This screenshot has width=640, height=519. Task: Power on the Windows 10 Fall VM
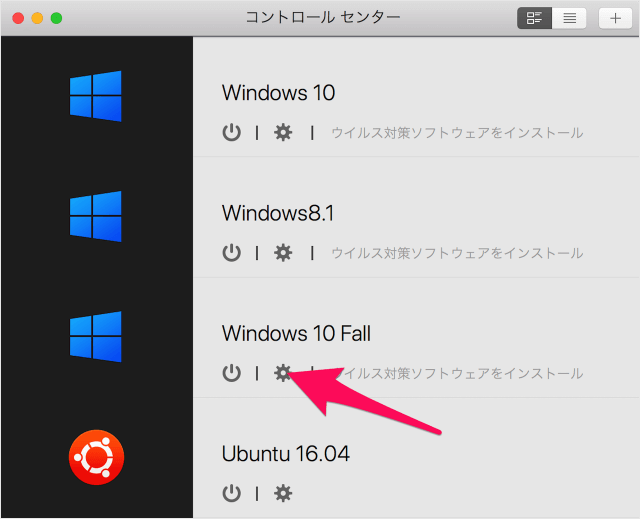(x=231, y=373)
